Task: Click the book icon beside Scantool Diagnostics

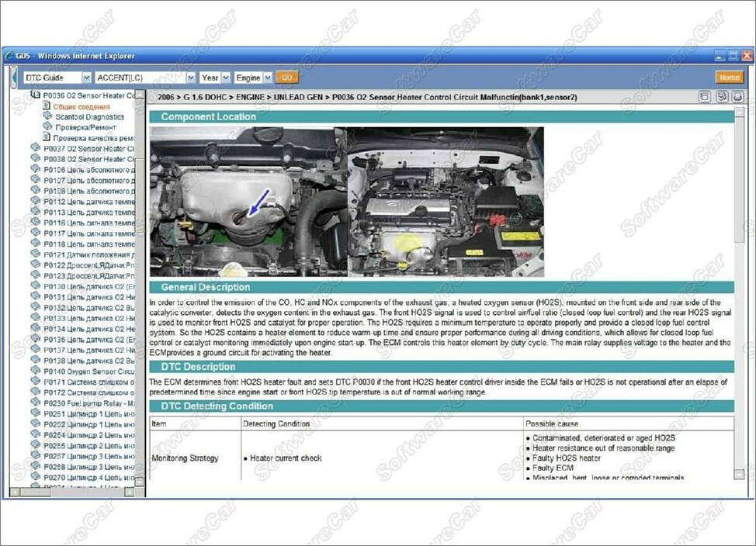Action: point(47,116)
